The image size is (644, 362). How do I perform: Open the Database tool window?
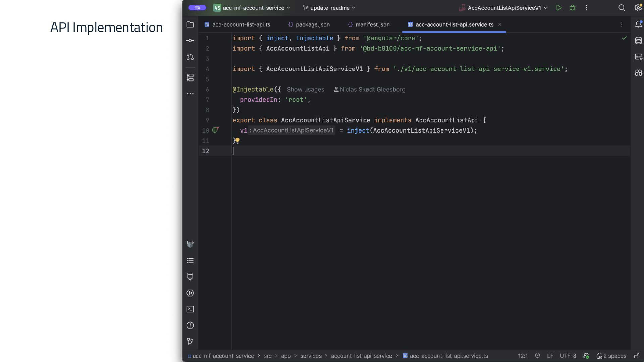click(x=638, y=41)
